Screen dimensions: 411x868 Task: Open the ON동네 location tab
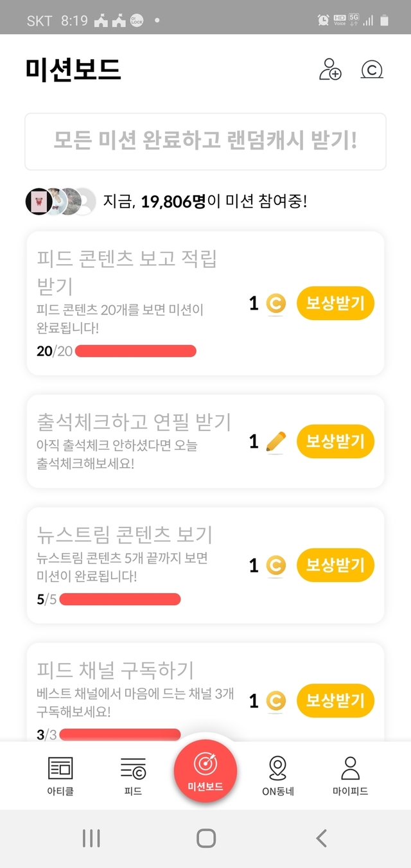(x=277, y=775)
